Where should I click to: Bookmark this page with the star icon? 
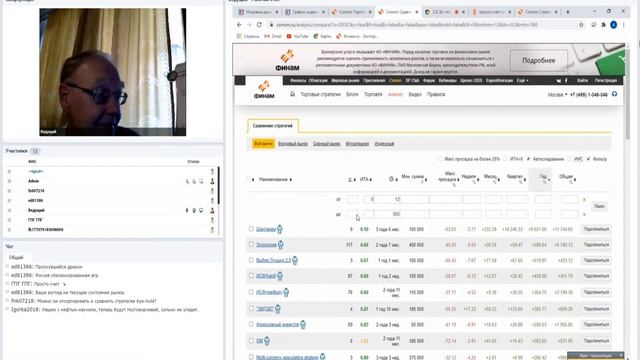coord(581,25)
